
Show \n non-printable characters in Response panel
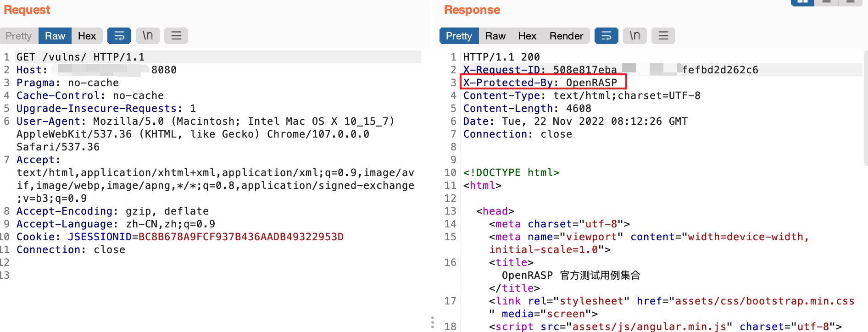pos(634,36)
